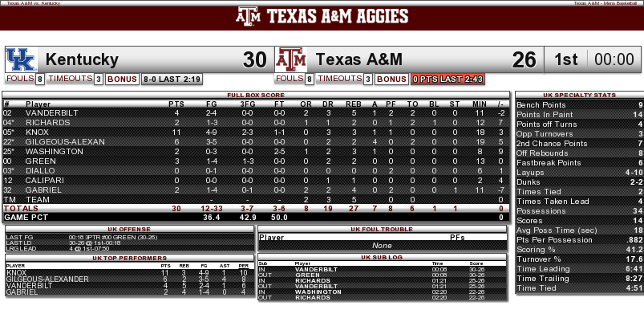Click the PTS column header
644x318 pixels.
(176, 104)
